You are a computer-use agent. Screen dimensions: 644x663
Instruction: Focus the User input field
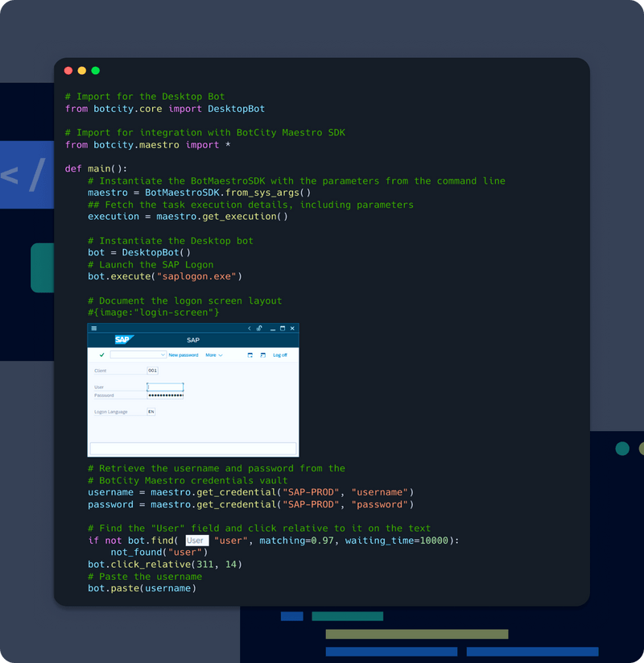point(165,387)
